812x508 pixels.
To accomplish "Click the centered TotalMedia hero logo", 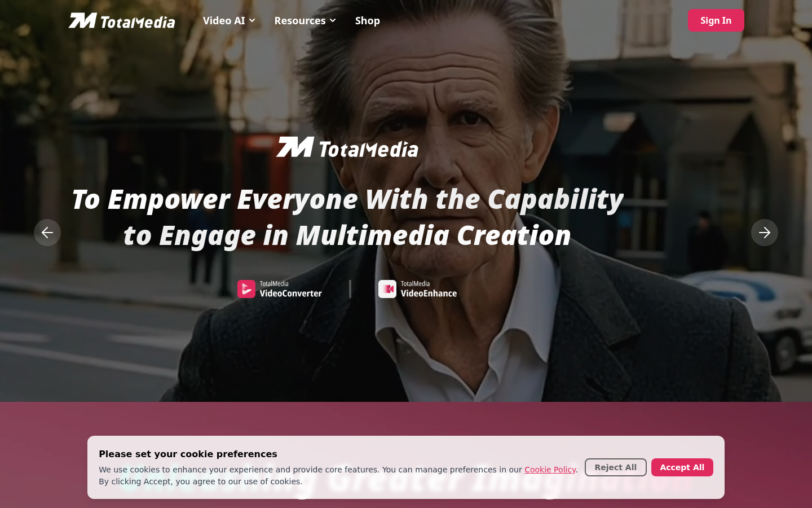I will coord(347,148).
